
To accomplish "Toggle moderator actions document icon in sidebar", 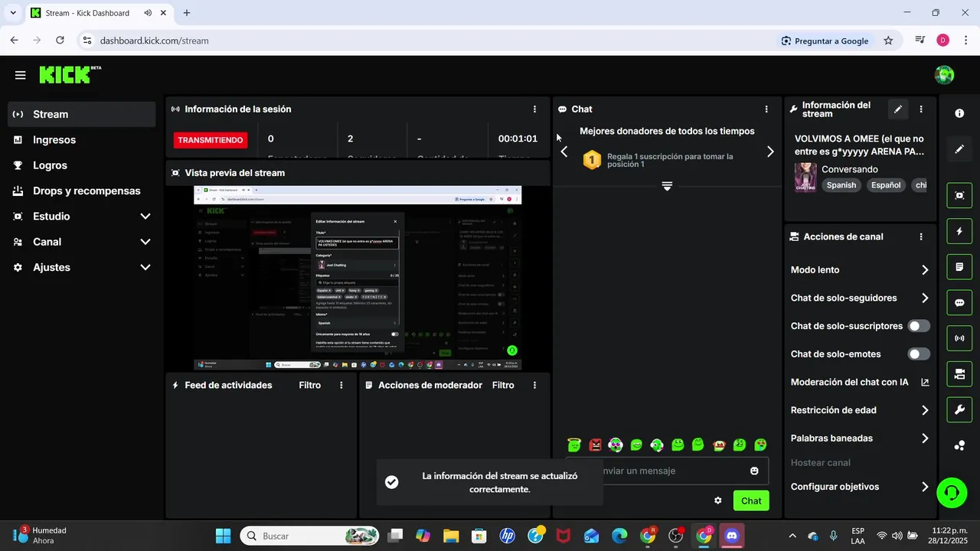I will coord(959,267).
